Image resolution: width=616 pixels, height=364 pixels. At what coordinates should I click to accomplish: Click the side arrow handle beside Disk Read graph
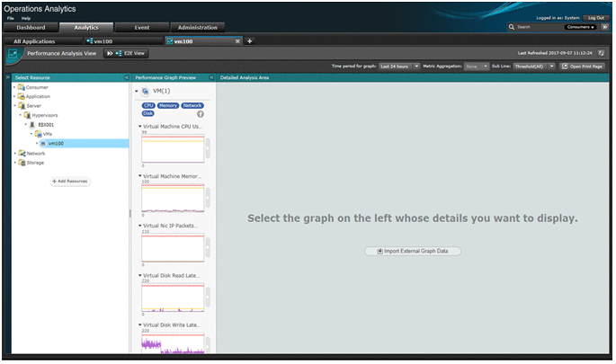[208, 297]
